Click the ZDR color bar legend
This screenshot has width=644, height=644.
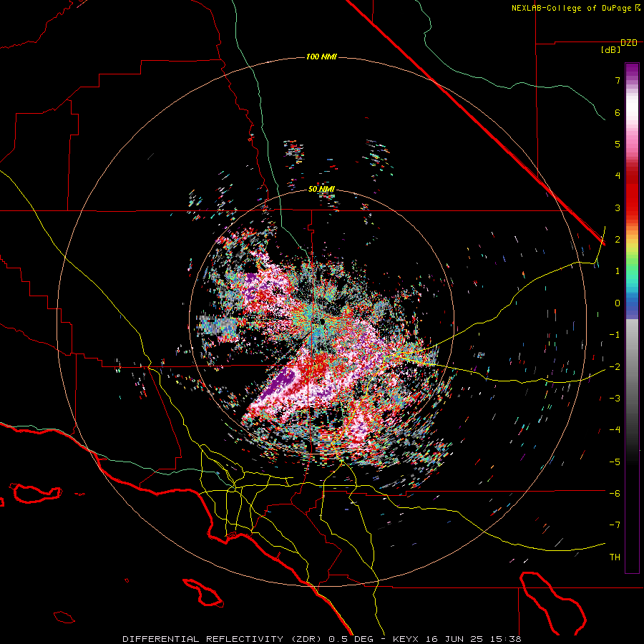coord(632,318)
